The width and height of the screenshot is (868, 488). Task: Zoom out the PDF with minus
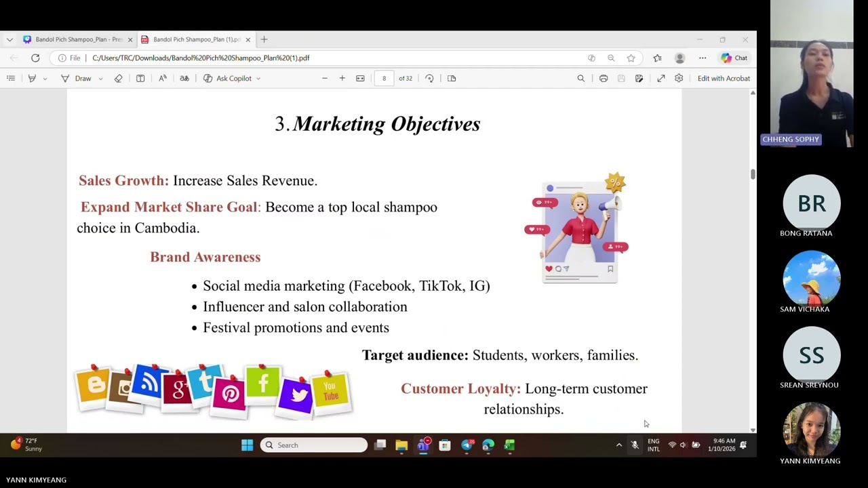(325, 79)
